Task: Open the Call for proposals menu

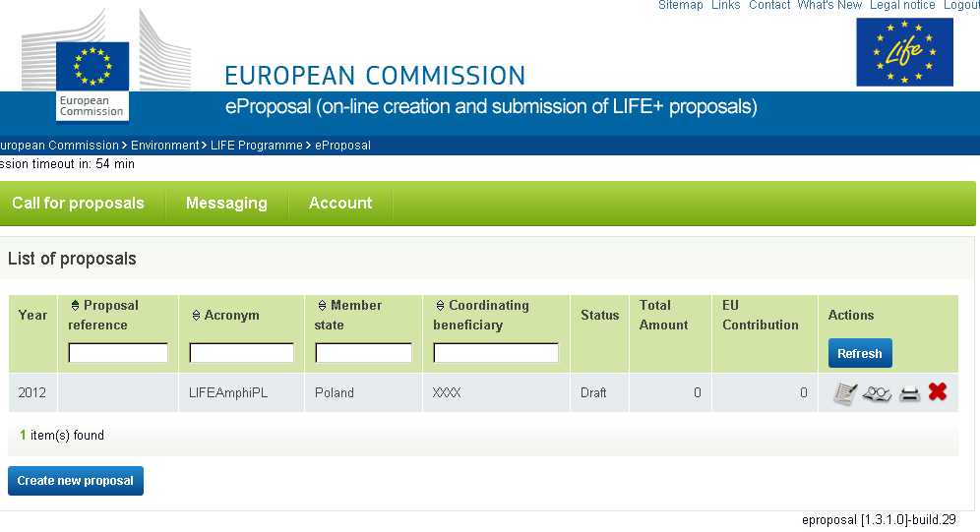Action: click(78, 203)
